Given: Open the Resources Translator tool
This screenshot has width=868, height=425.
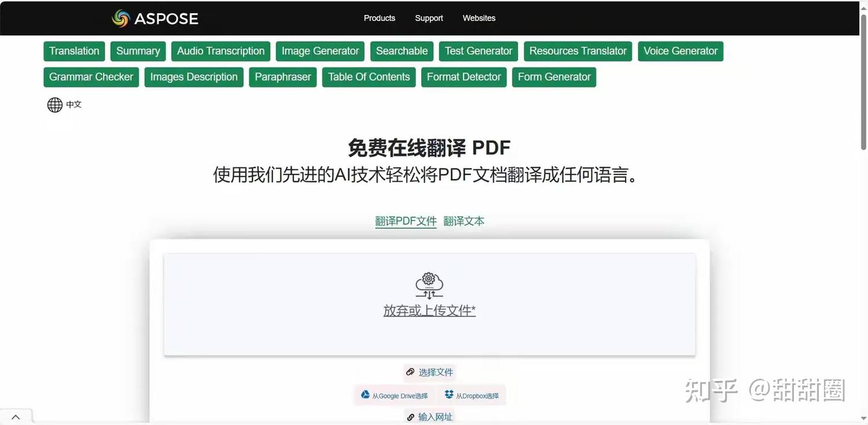Looking at the screenshot, I should (578, 51).
